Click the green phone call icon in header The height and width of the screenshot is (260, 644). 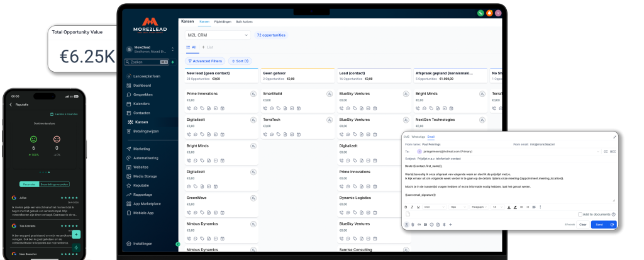[x=479, y=13]
